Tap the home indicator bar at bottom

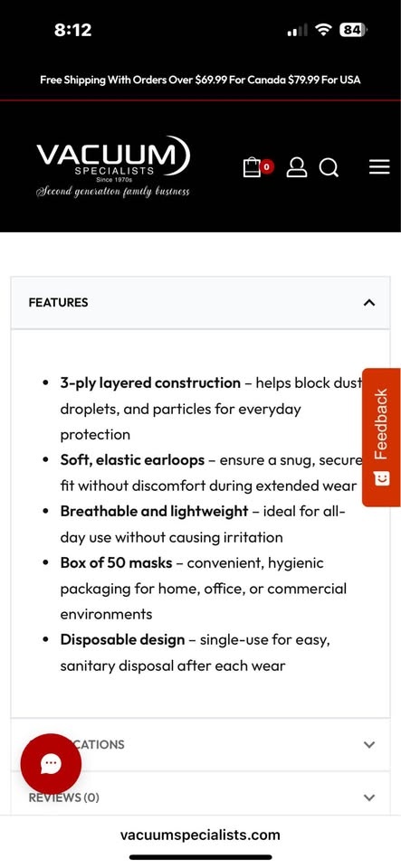click(201, 857)
